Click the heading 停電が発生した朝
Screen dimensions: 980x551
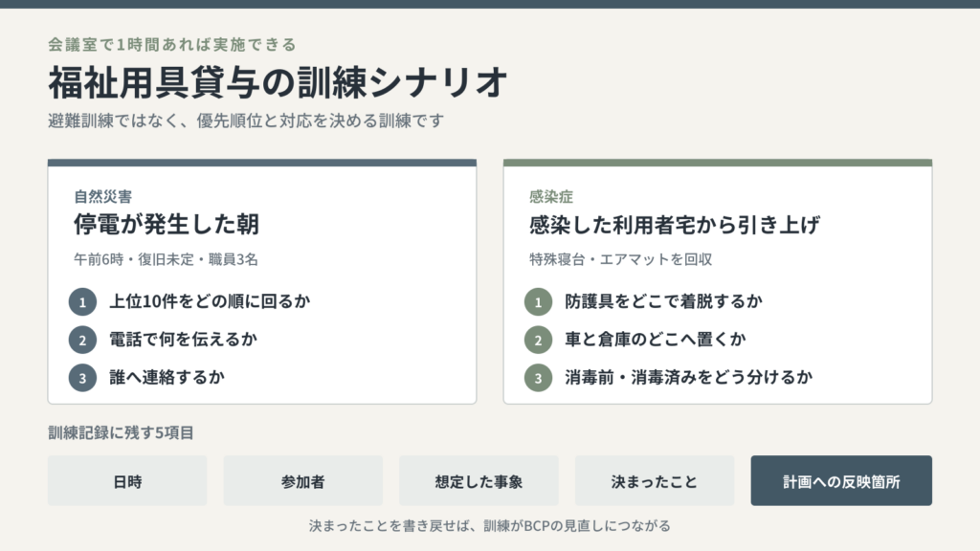(167, 224)
